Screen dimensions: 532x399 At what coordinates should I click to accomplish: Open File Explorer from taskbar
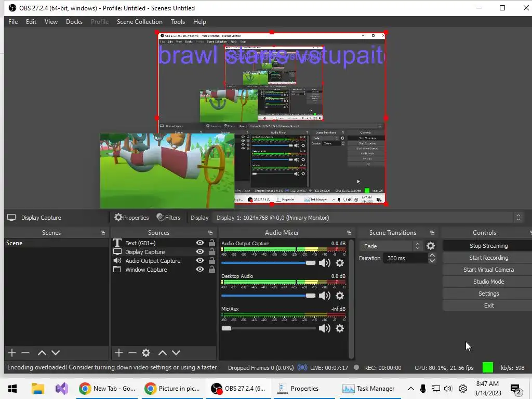[x=37, y=389]
